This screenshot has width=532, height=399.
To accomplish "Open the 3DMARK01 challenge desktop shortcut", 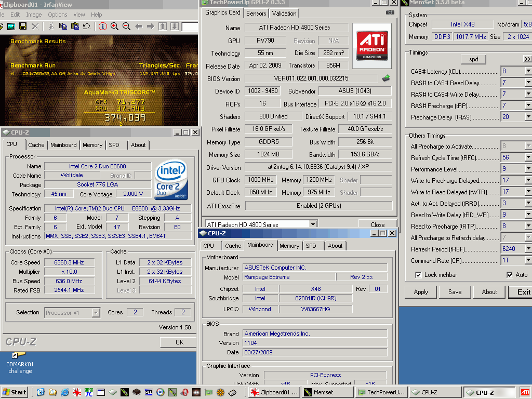I will tap(20, 363).
